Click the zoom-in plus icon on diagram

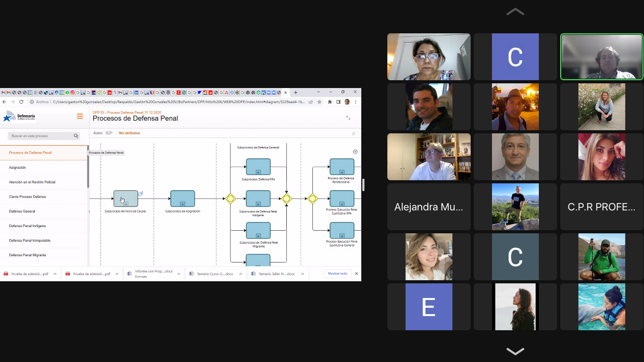pos(355,152)
